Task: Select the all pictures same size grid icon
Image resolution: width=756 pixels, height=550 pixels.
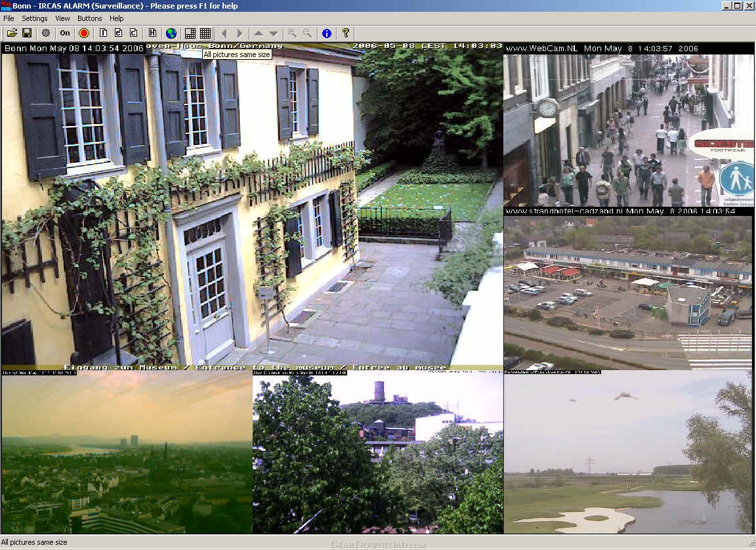Action: (x=205, y=33)
